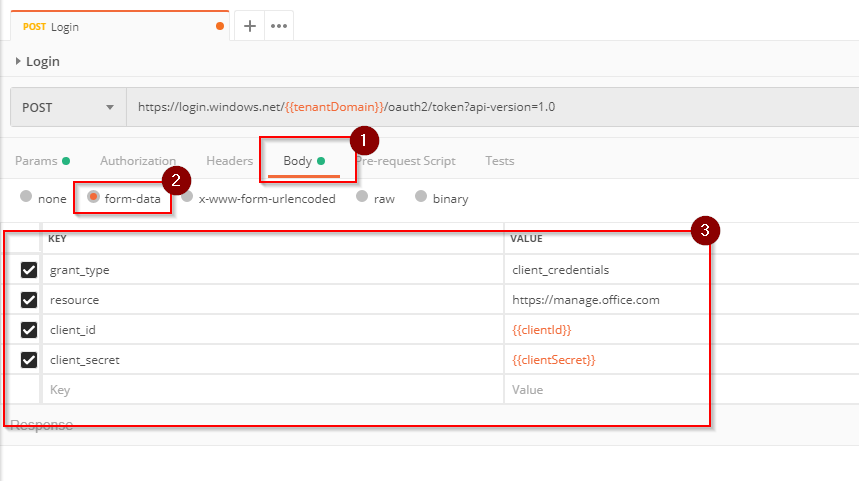The image size is (859, 481).
Task: Select x-www-form-urlencoded body type
Action: (187, 197)
